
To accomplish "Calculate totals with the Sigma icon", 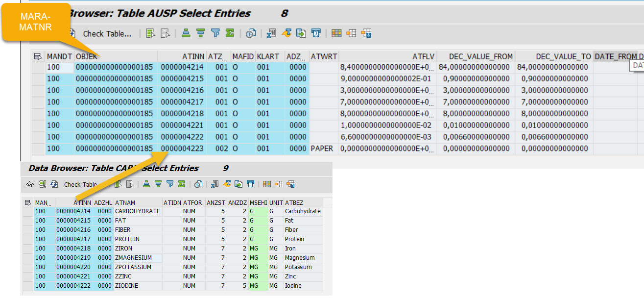I will coord(229,33).
